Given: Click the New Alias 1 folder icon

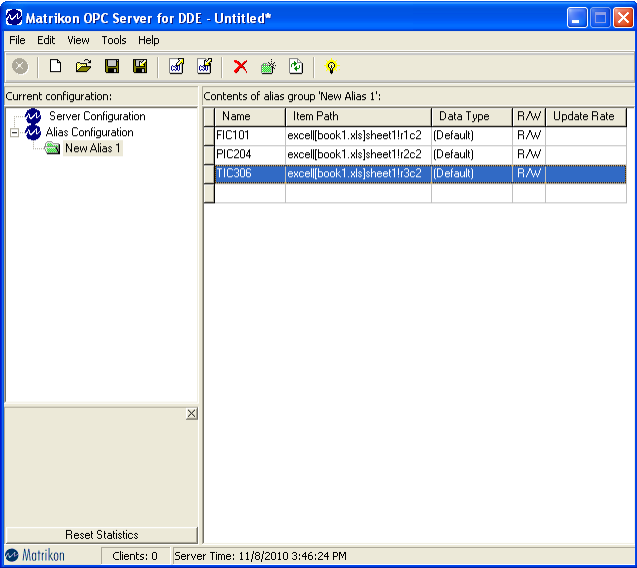Looking at the screenshot, I should click(52, 148).
